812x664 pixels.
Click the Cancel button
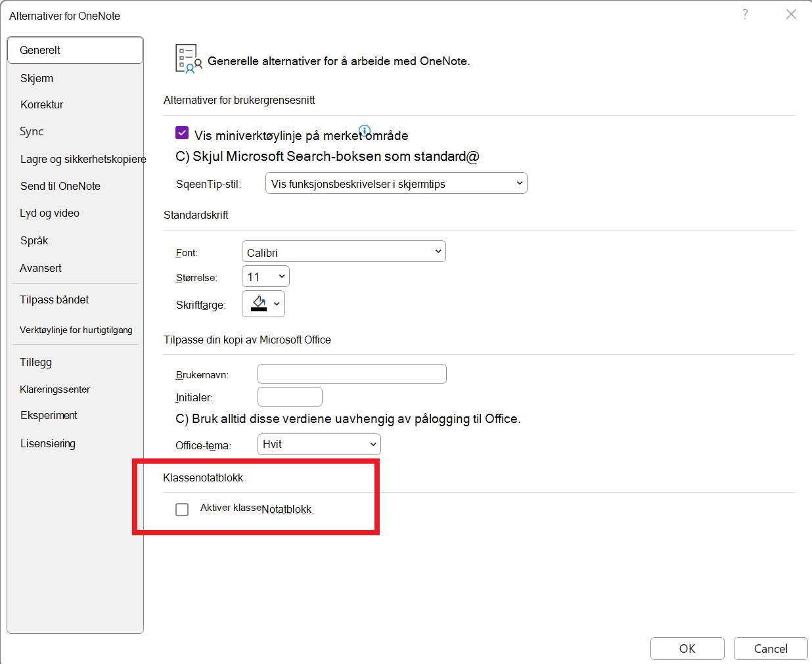coord(771,648)
